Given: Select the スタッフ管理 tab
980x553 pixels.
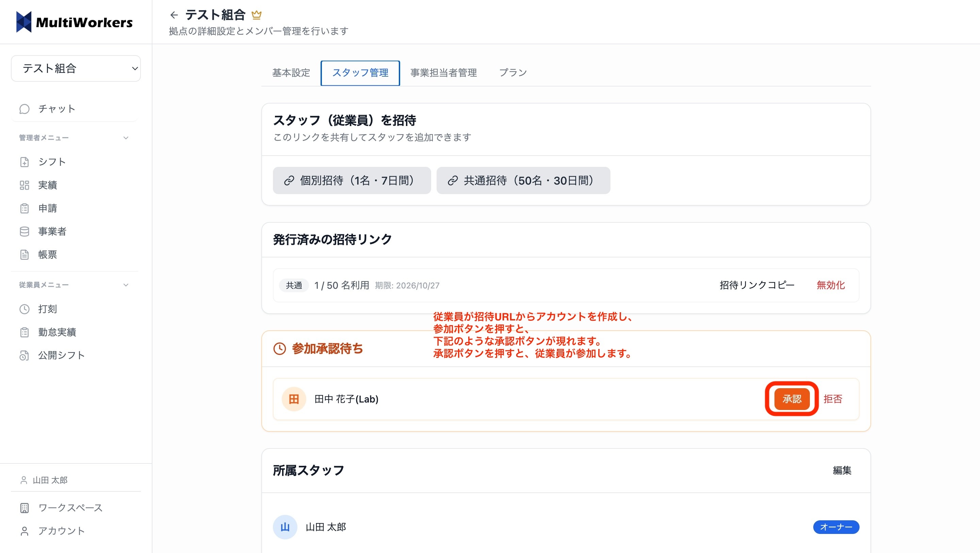Looking at the screenshot, I should (x=360, y=73).
